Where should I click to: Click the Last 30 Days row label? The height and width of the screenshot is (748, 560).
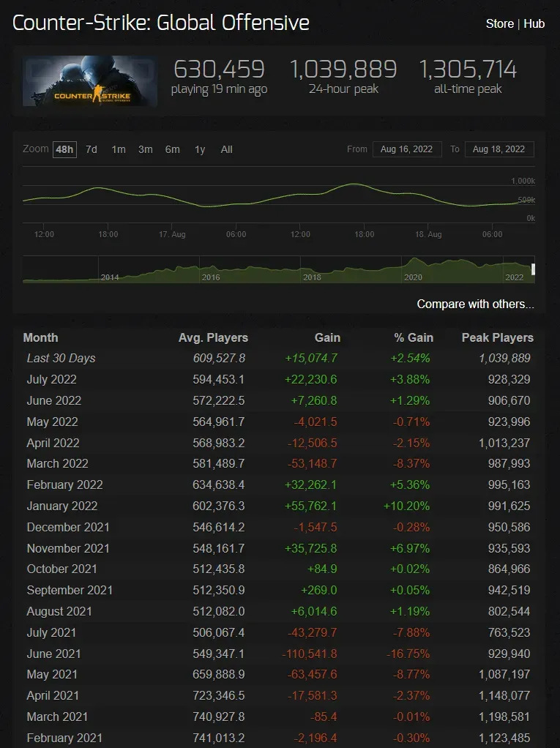click(x=61, y=358)
